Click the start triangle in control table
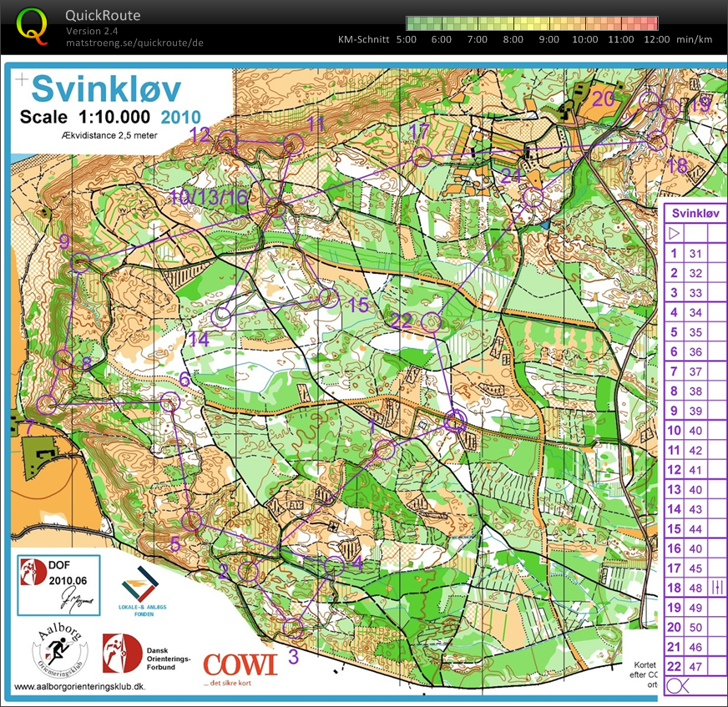Image resolution: width=728 pixels, height=707 pixels. coord(675,233)
